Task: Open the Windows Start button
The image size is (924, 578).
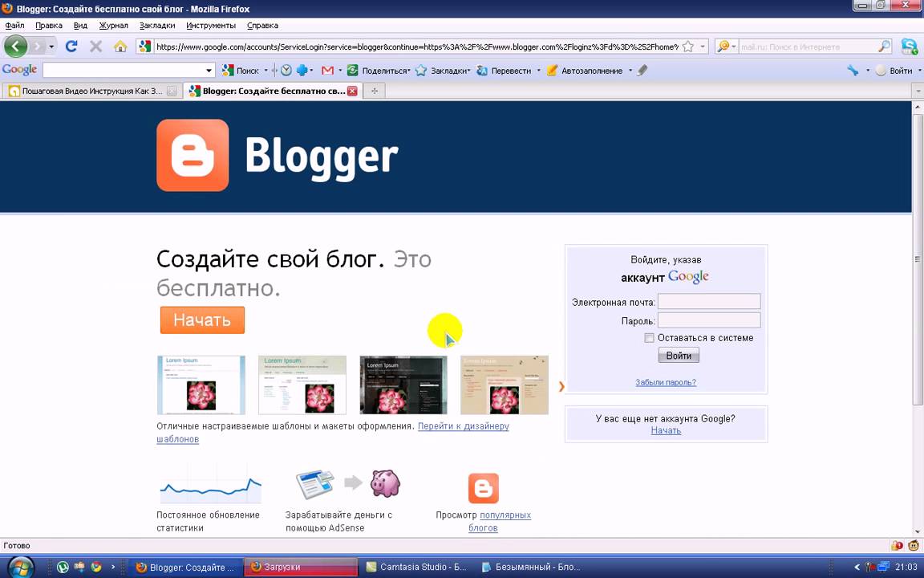Action: (x=20, y=568)
